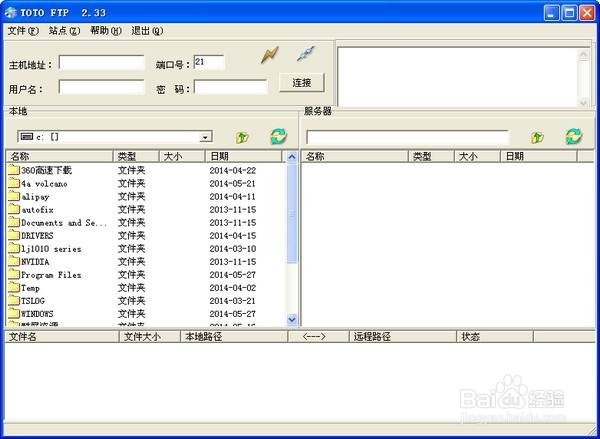Click the 本地路径 queue column header
The width and height of the screenshot is (600, 439).
(234, 337)
